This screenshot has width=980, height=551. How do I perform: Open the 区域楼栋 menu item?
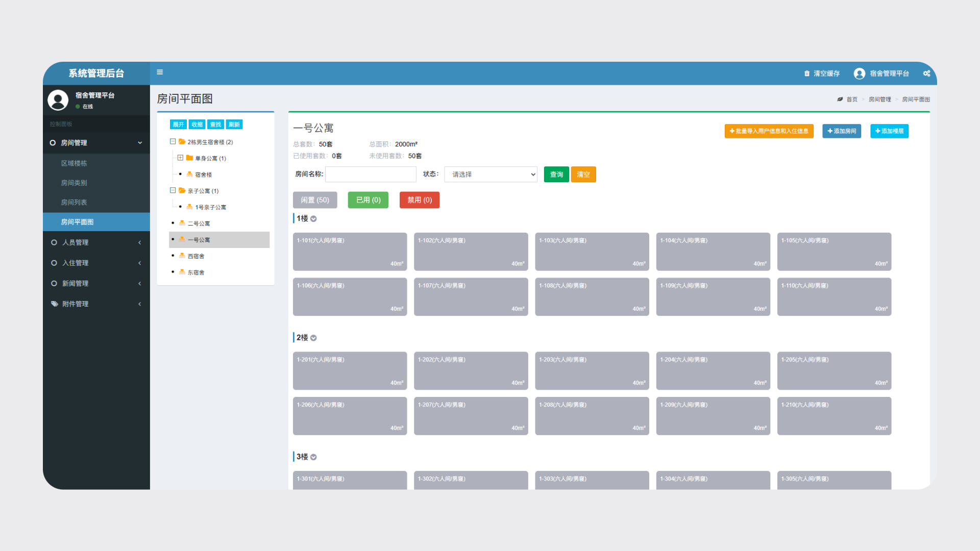point(74,163)
